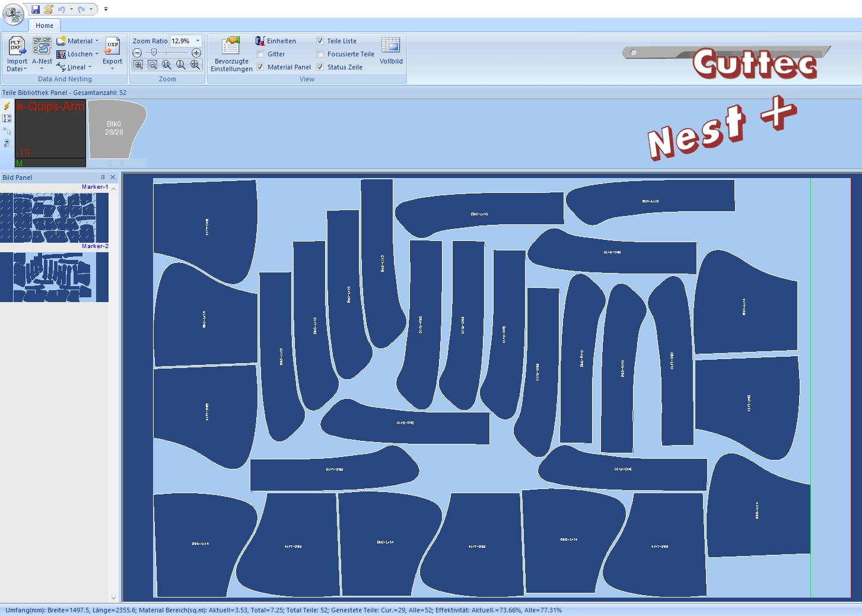Click the Zoom In magnifier icon
862x616 pixels.
(x=138, y=65)
